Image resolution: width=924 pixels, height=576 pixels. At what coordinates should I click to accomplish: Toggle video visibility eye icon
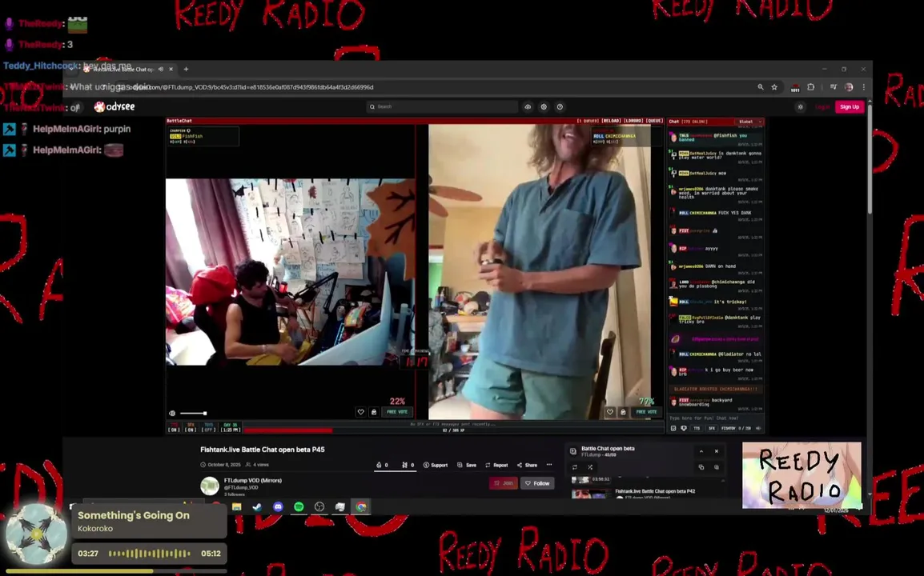[x=172, y=413]
